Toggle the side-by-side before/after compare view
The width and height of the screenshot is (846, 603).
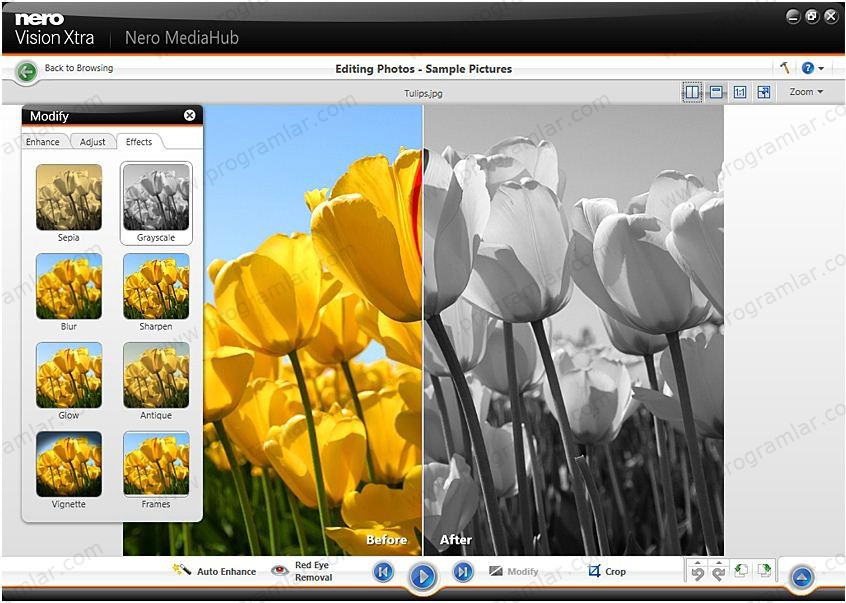(692, 92)
